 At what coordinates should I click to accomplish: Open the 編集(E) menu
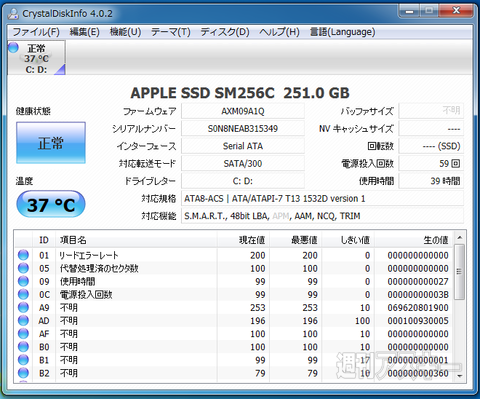[x=84, y=32]
